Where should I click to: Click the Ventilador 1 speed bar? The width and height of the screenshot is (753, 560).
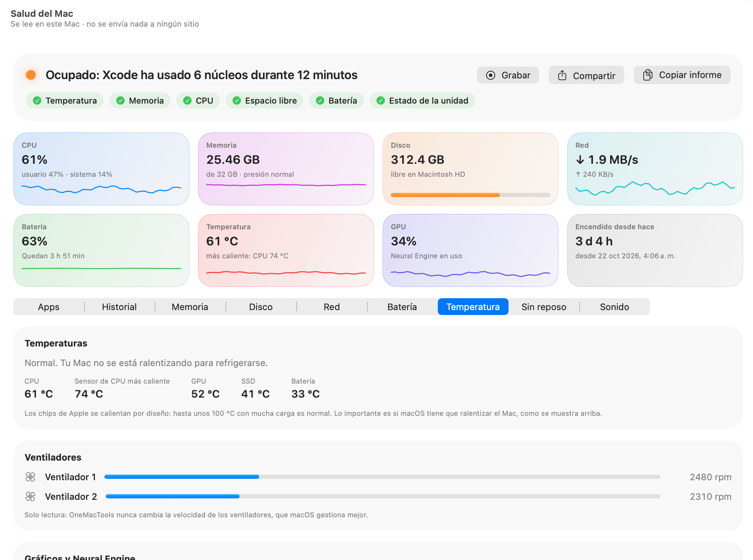[382, 477]
